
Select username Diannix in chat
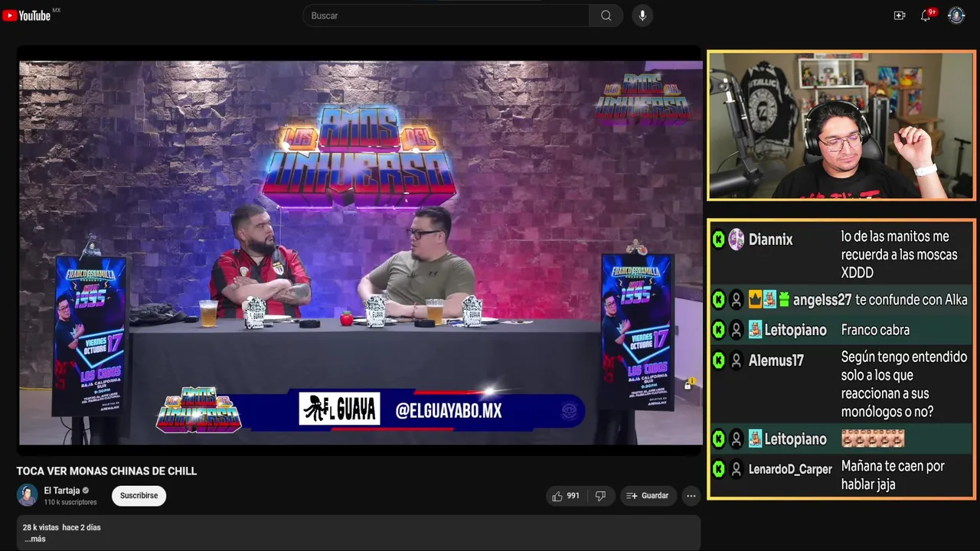770,240
